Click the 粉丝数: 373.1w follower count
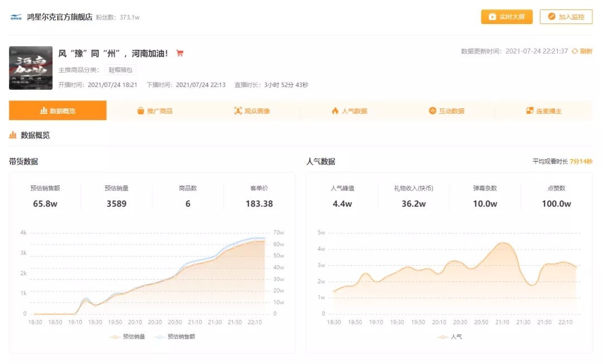603x364 pixels. click(x=118, y=17)
